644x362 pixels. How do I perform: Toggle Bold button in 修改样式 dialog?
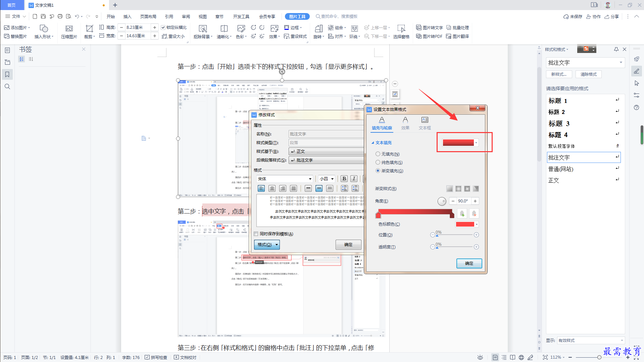344,179
